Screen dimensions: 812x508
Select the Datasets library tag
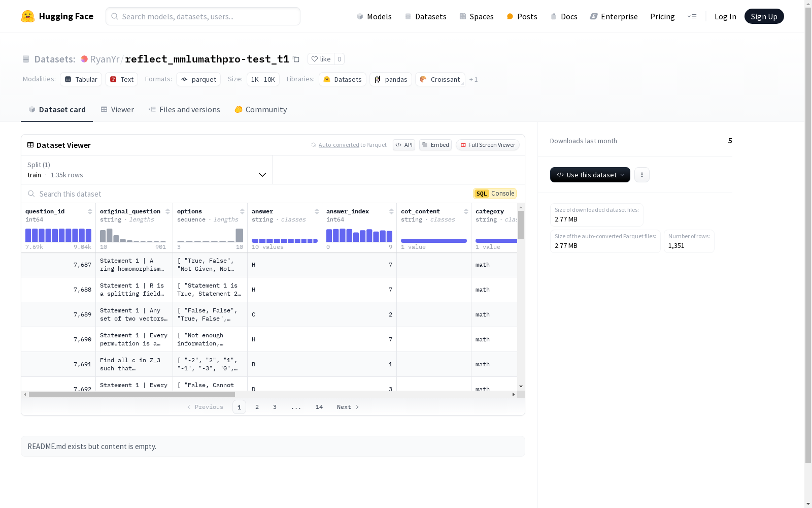pos(343,79)
